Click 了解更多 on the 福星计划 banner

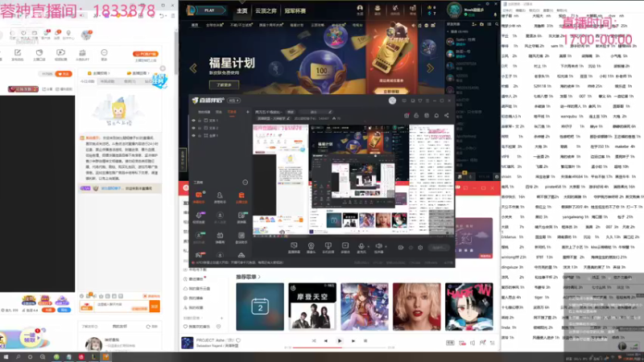(x=224, y=85)
